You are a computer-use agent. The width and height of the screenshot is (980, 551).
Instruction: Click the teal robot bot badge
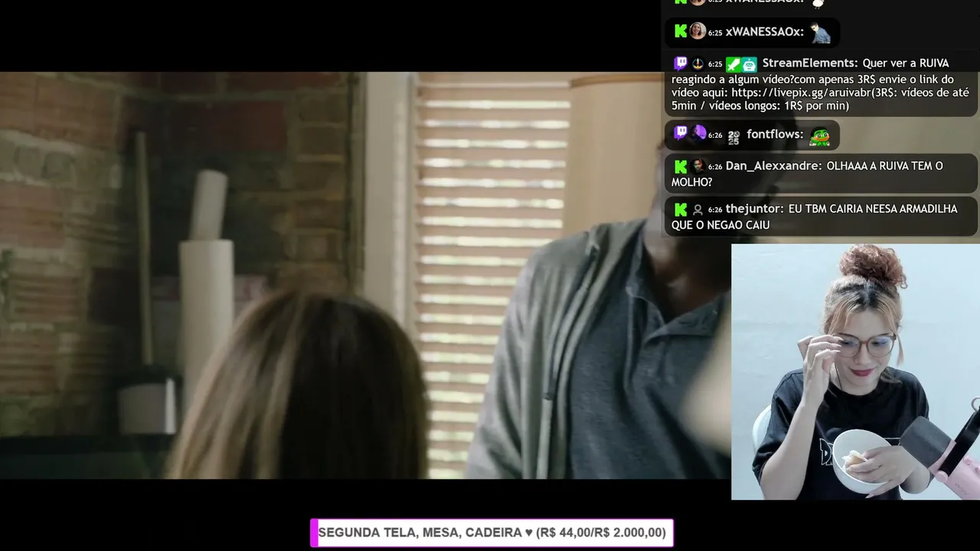pos(749,64)
